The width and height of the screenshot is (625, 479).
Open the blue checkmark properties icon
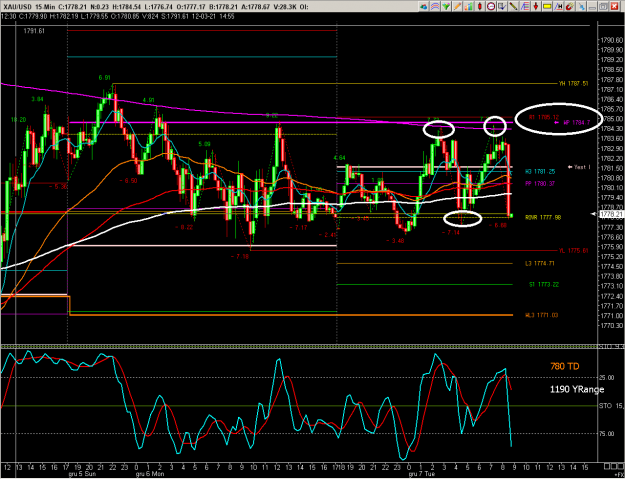[x=502, y=6]
